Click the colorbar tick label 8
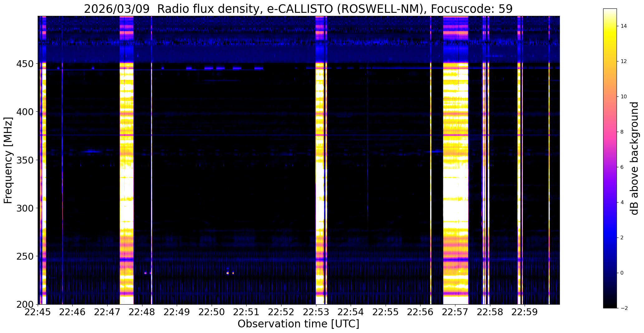The height and width of the screenshot is (333, 644). pyautogui.click(x=622, y=132)
